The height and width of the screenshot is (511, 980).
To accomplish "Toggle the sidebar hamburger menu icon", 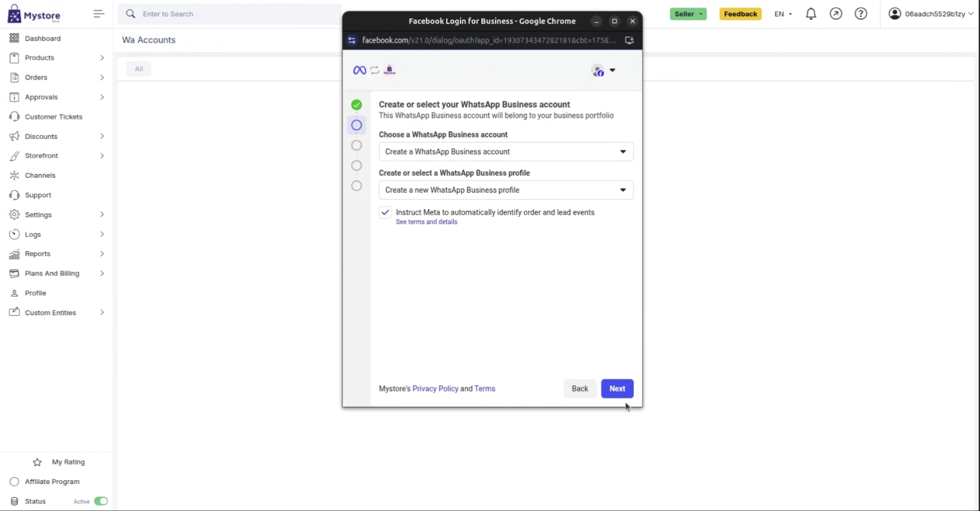I will 98,14.
